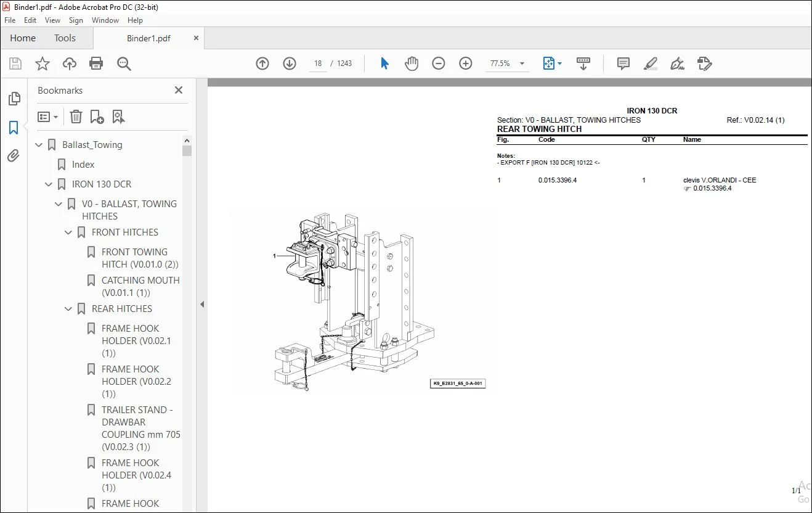Toggle the Bookmarks panel sidebar icon
This screenshot has height=513, width=812.
[x=14, y=128]
